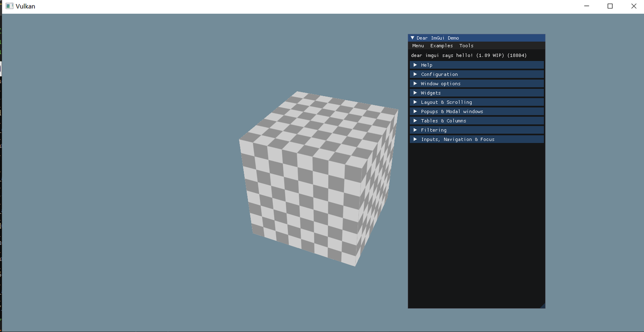Expand Inputs, Navigation & Focus
This screenshot has height=332, width=644.
click(x=477, y=140)
